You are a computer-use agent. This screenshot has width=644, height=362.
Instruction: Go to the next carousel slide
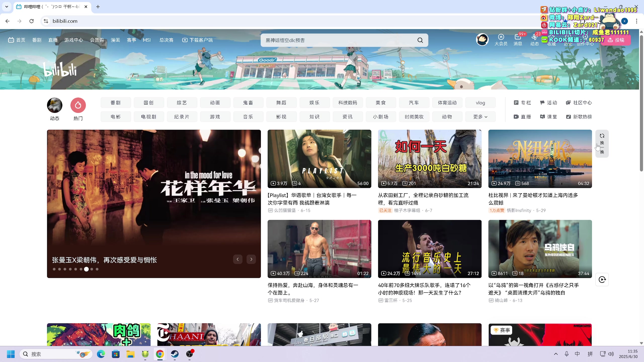pyautogui.click(x=251, y=259)
